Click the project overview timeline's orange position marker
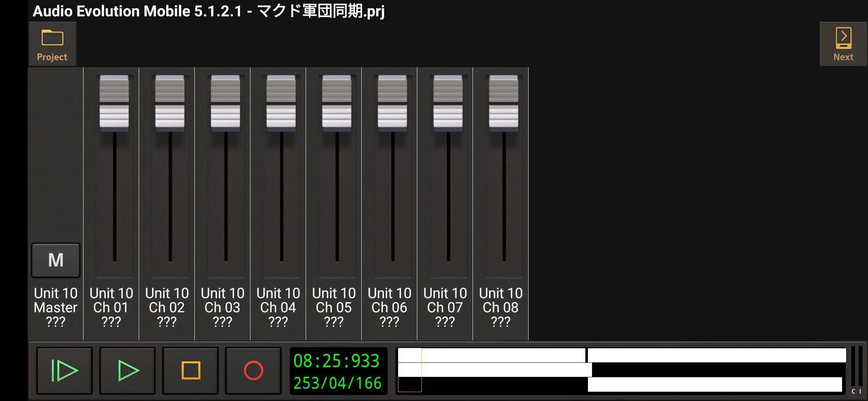The height and width of the screenshot is (401, 868). pos(410,370)
